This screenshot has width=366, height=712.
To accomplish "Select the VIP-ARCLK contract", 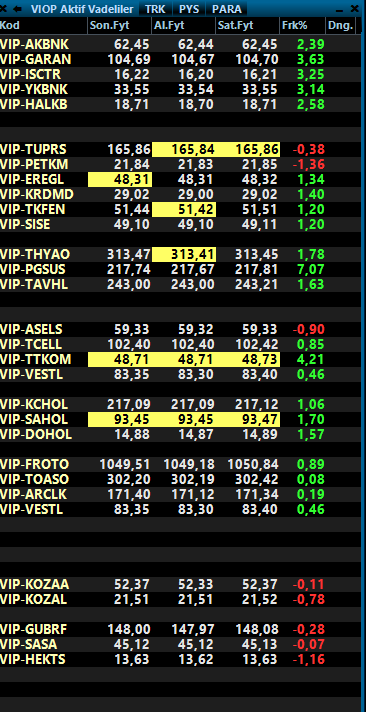I will point(181,494).
